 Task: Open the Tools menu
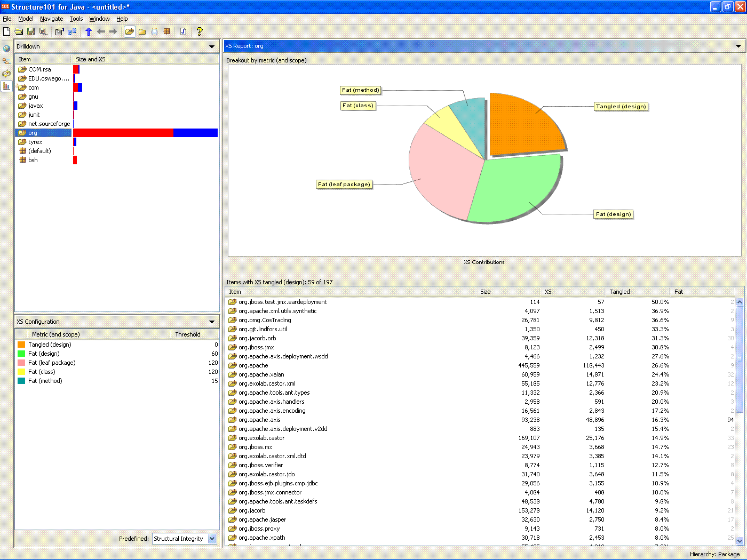(76, 19)
